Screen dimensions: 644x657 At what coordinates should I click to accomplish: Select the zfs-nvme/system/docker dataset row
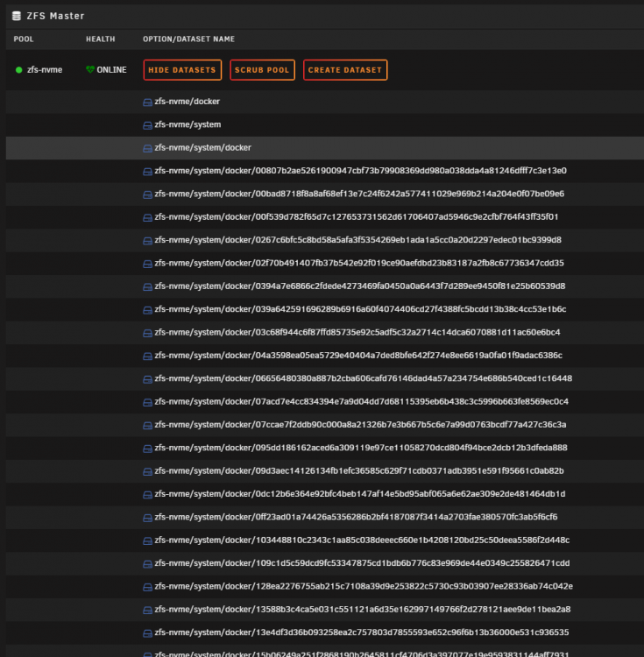(x=325, y=147)
